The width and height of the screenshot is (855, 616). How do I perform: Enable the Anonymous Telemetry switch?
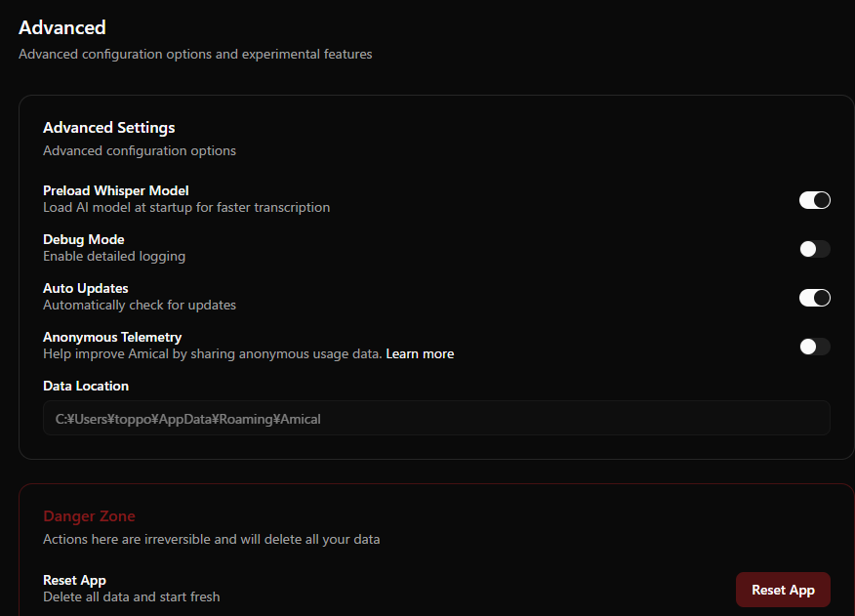[x=814, y=347]
